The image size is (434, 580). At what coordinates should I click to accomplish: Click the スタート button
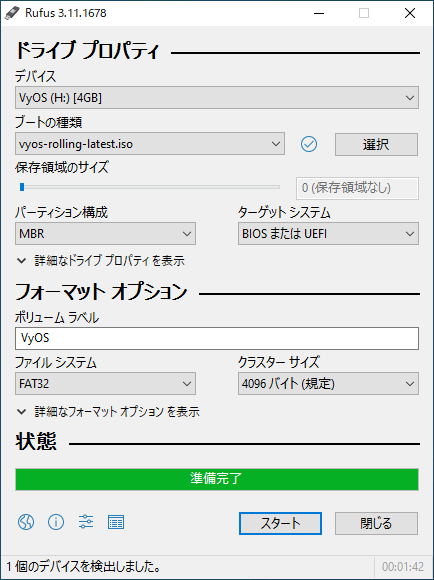(280, 523)
